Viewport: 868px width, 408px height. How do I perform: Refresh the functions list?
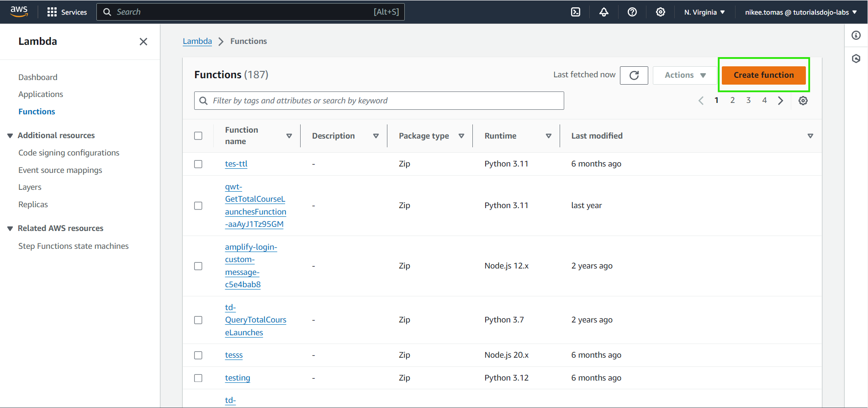coord(634,75)
